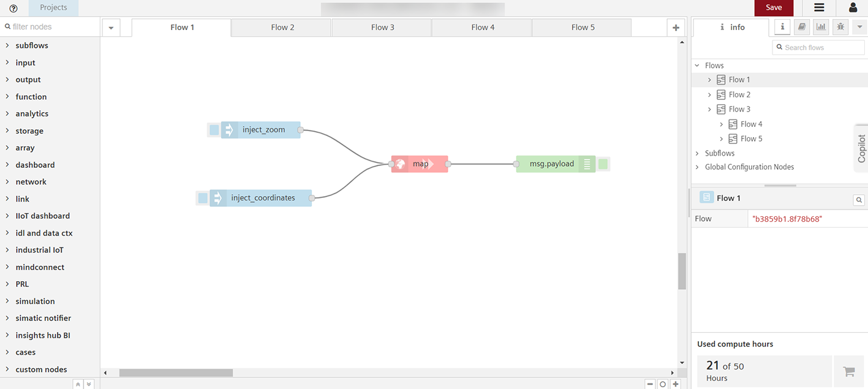Open the help question mark icon
The height and width of the screenshot is (389, 868).
tap(13, 8)
